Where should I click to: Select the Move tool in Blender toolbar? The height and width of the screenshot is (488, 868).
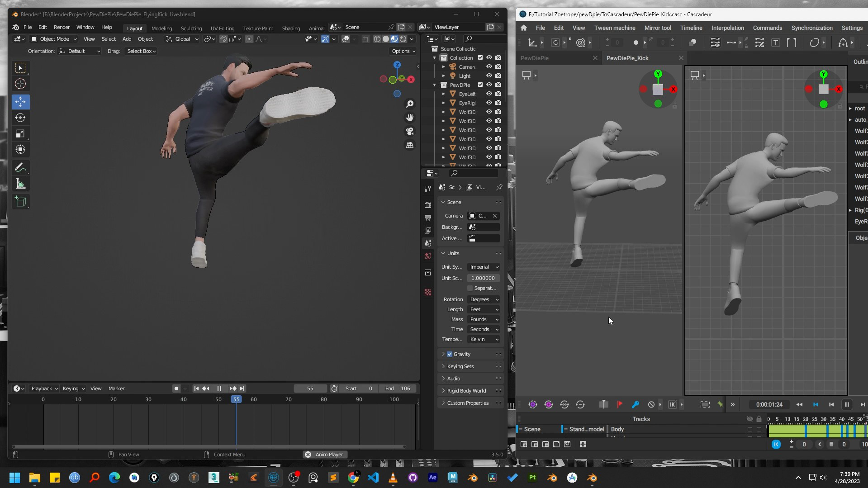click(x=20, y=102)
